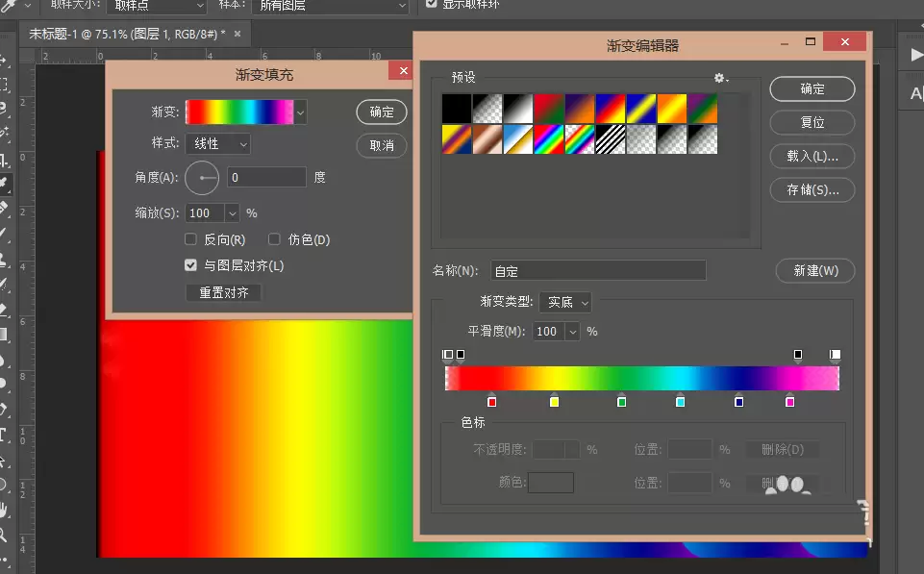Open the tool preset picker arrow

[28, 6]
